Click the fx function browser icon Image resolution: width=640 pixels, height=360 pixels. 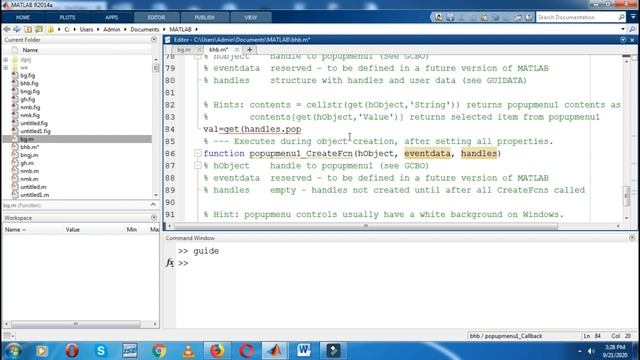pos(170,263)
